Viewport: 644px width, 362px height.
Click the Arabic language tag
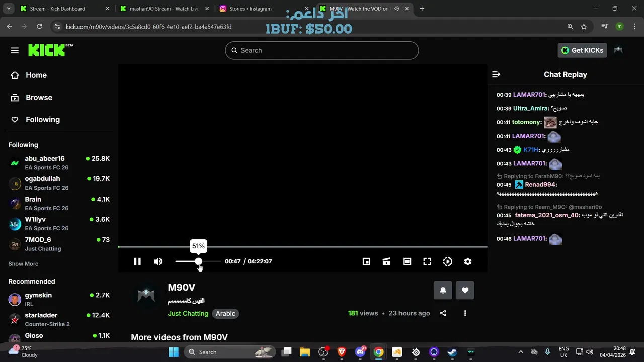click(x=225, y=313)
